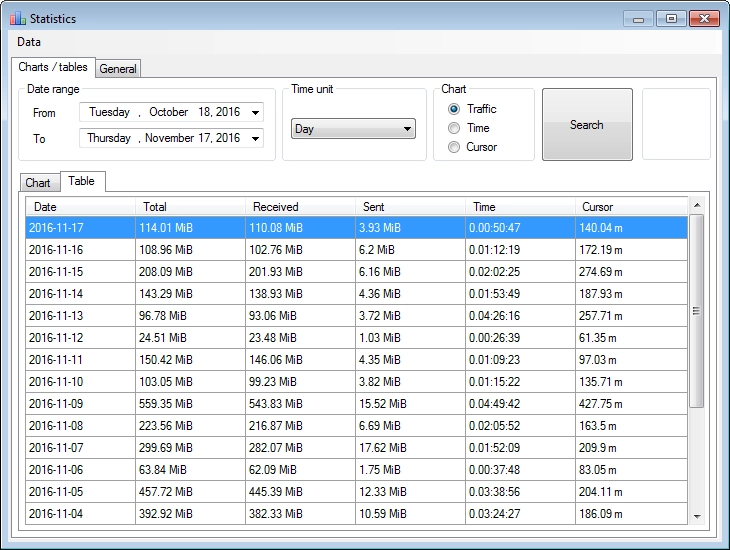730x550 pixels.
Task: Click 'October' in the From date field
Action: (x=169, y=112)
